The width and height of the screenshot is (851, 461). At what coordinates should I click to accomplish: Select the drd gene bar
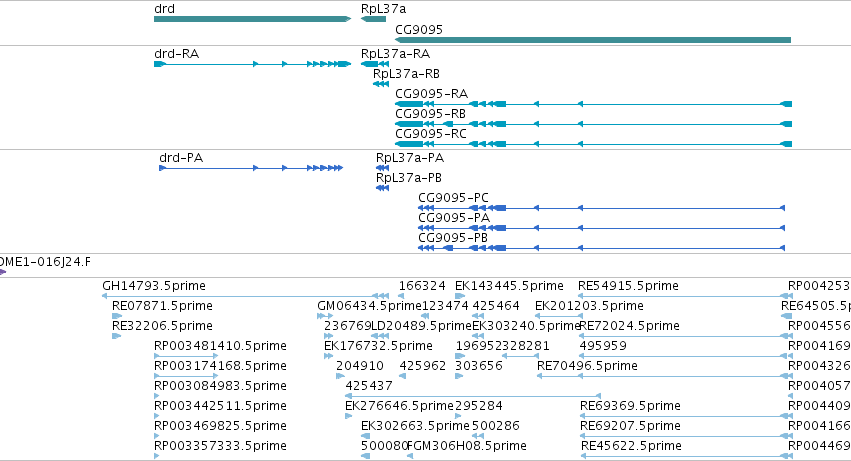tap(252, 19)
